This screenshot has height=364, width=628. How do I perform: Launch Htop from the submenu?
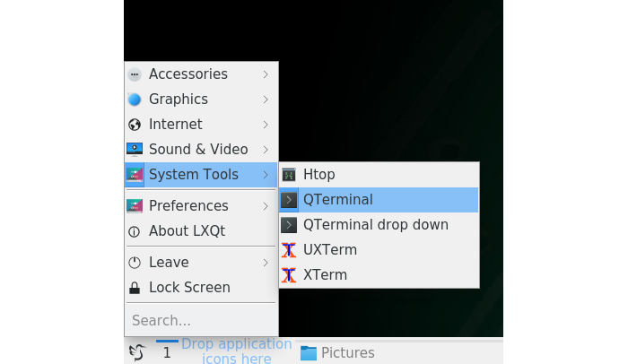(x=379, y=175)
